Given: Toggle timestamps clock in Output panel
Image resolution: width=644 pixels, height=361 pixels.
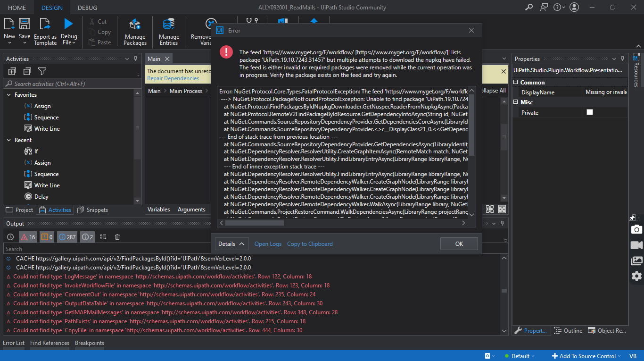Looking at the screenshot, I should point(10,237).
